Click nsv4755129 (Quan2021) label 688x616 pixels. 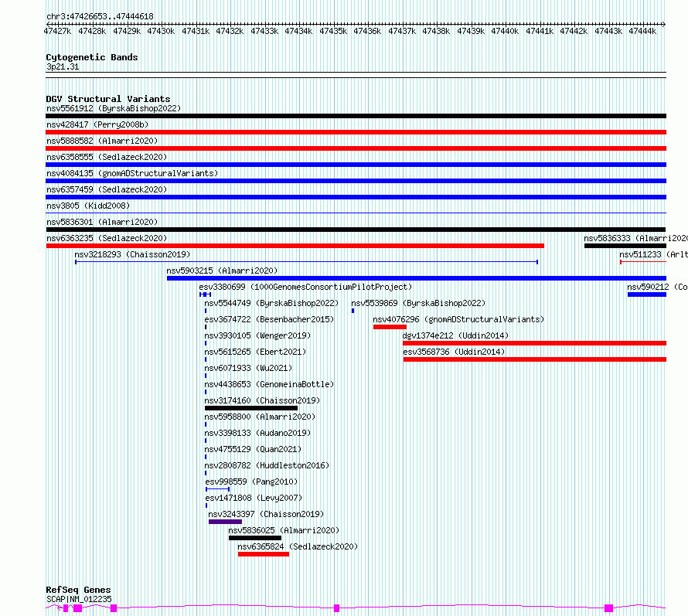[253, 449]
